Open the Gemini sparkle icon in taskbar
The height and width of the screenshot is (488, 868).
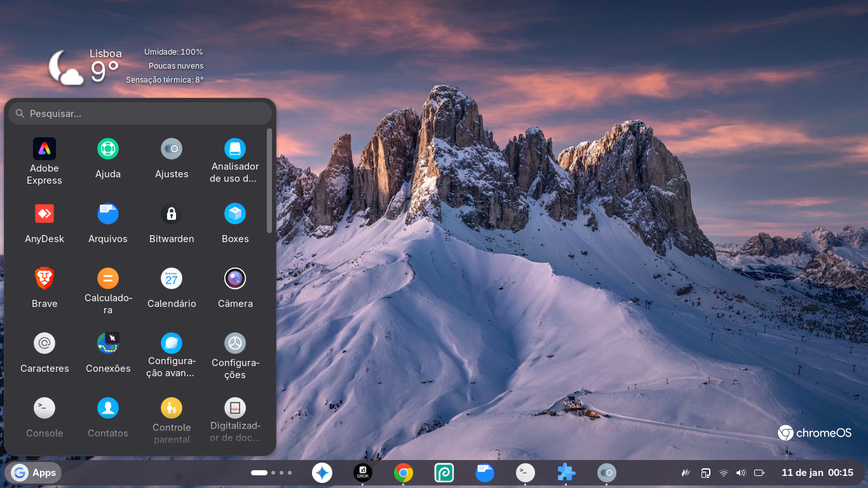322,473
